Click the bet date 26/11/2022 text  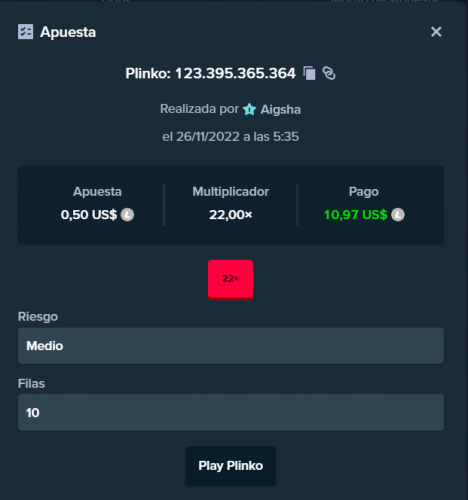[208, 137]
